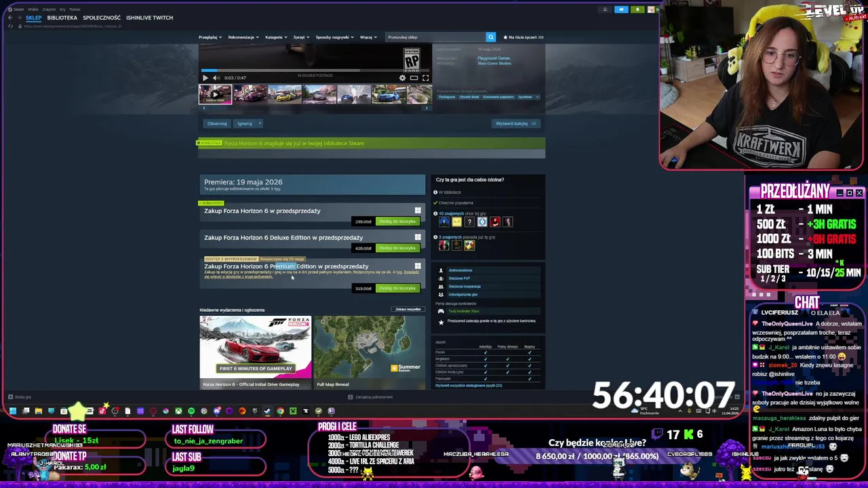Expand more tags with the plus button
The image size is (868, 488).
[x=538, y=97]
